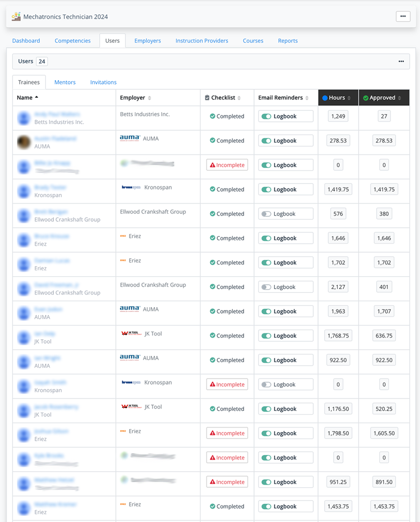Screen dimensions: 420x522
Task: Open the Users panel ellipsis options
Action: (x=401, y=61)
